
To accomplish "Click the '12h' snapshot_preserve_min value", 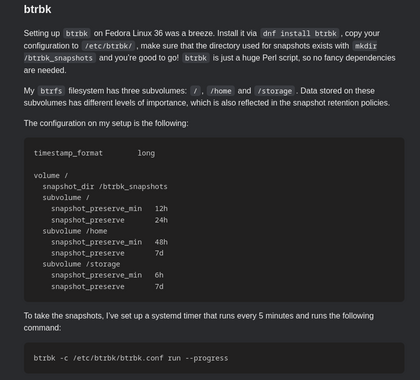I will tap(161, 209).
